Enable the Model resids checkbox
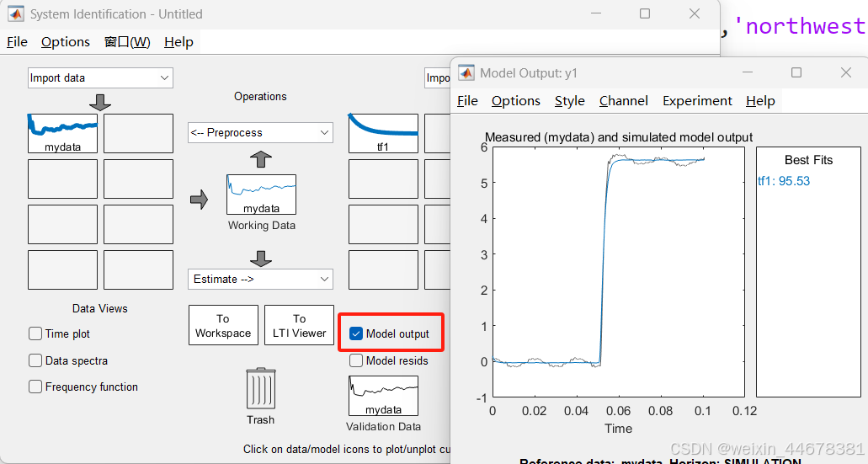Screen dimensions: 868x464 (x=356, y=360)
